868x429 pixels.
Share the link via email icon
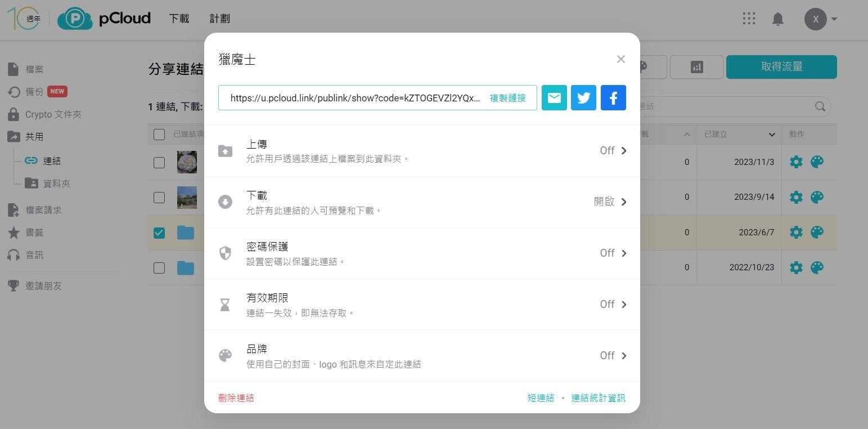pyautogui.click(x=554, y=98)
